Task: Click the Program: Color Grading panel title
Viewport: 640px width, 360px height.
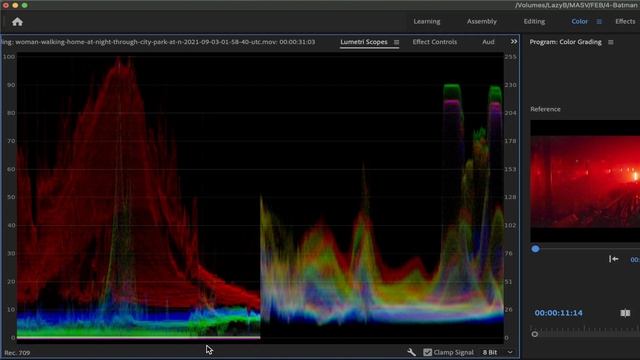Action: 565,42
